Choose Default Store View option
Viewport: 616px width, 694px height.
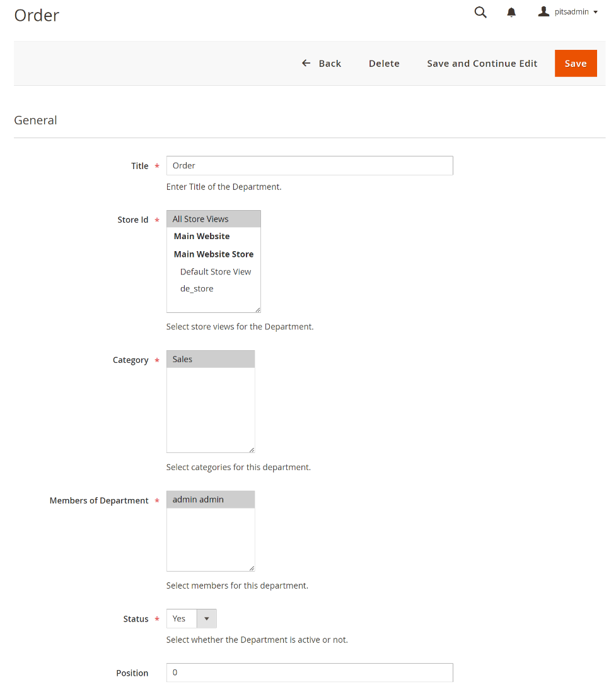(216, 271)
